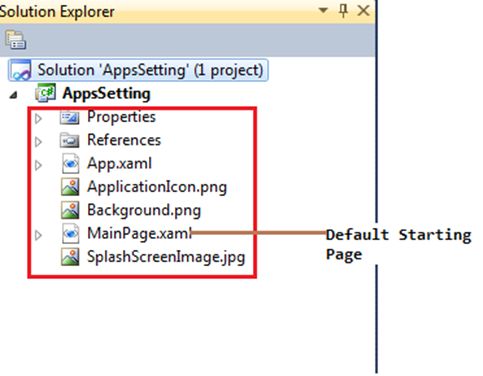Click the C# project icon for AppsSetting
The width and height of the screenshot is (483, 376).
[46, 93]
